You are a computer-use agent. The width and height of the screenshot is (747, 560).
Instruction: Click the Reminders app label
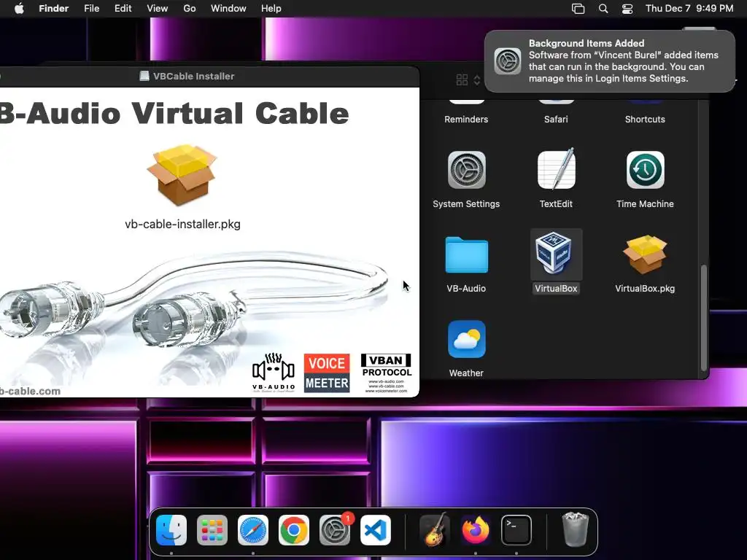(466, 120)
